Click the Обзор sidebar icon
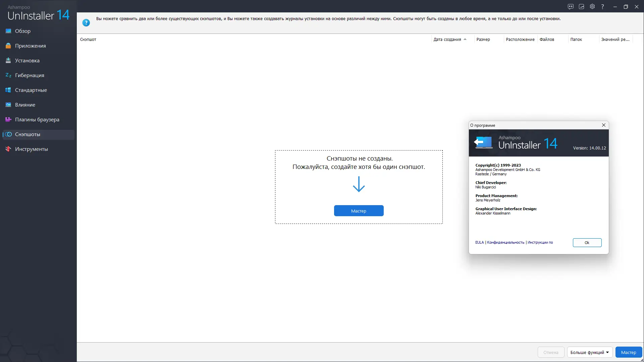This screenshot has height=362, width=644. point(8,31)
